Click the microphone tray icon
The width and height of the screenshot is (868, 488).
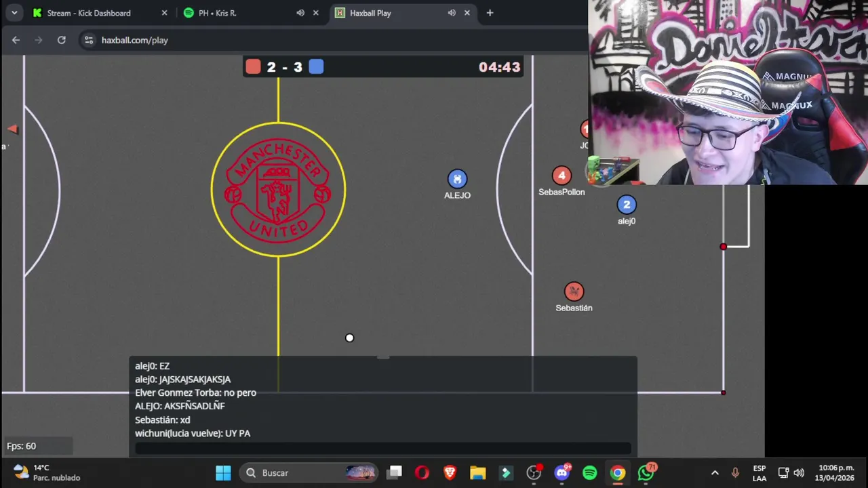click(x=735, y=472)
